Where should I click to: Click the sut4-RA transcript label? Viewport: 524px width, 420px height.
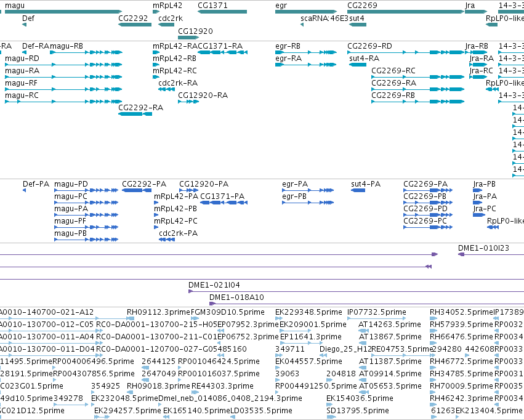[x=365, y=59]
